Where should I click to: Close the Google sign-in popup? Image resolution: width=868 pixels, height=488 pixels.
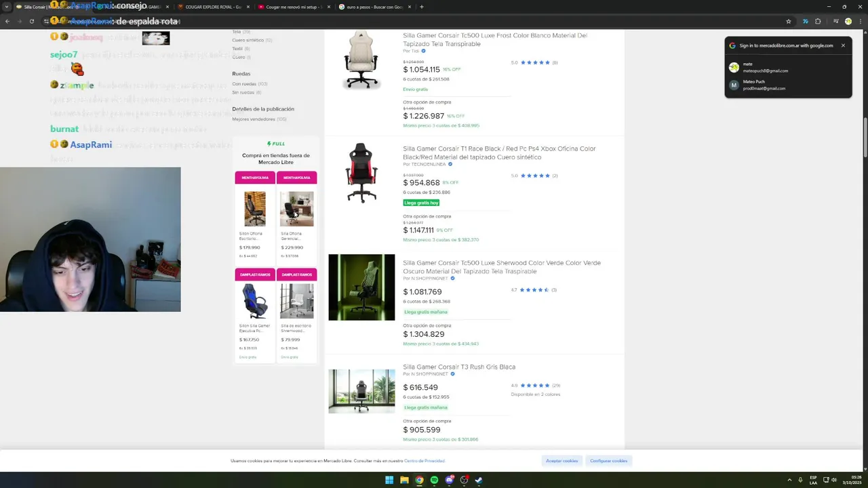pos(843,45)
